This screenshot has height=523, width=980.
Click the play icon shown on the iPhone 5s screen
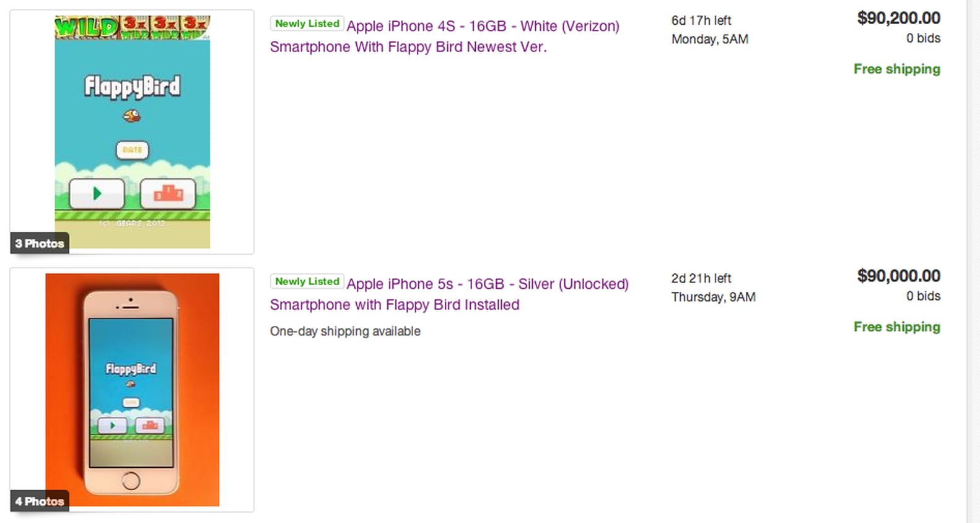pyautogui.click(x=113, y=426)
